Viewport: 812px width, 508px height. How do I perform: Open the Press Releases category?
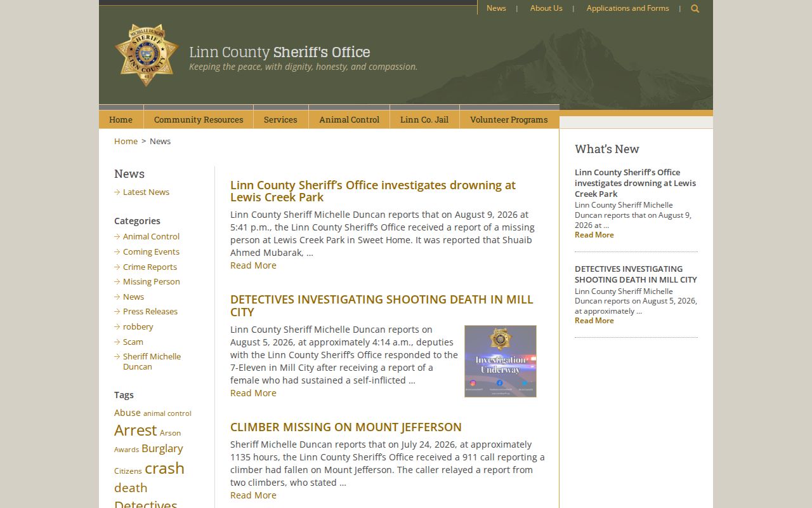[150, 311]
